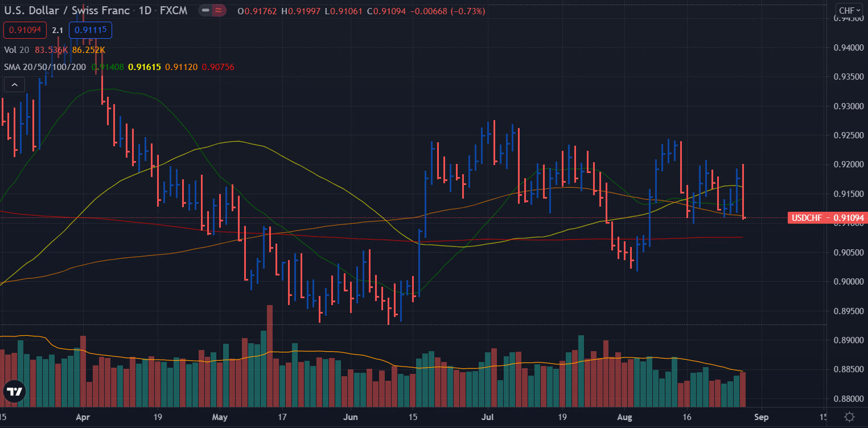Click the TradingView logo
The width and height of the screenshot is (868, 428).
(x=14, y=391)
